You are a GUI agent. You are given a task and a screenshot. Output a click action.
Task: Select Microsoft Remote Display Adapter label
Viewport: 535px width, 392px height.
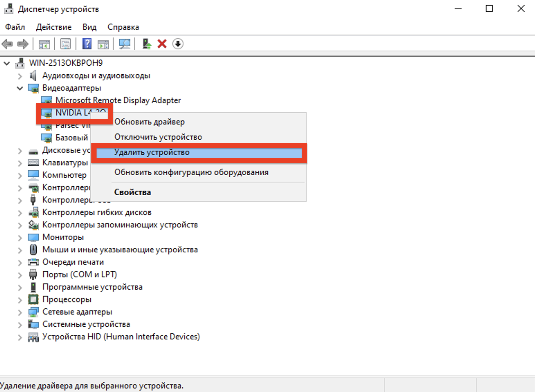tap(118, 100)
